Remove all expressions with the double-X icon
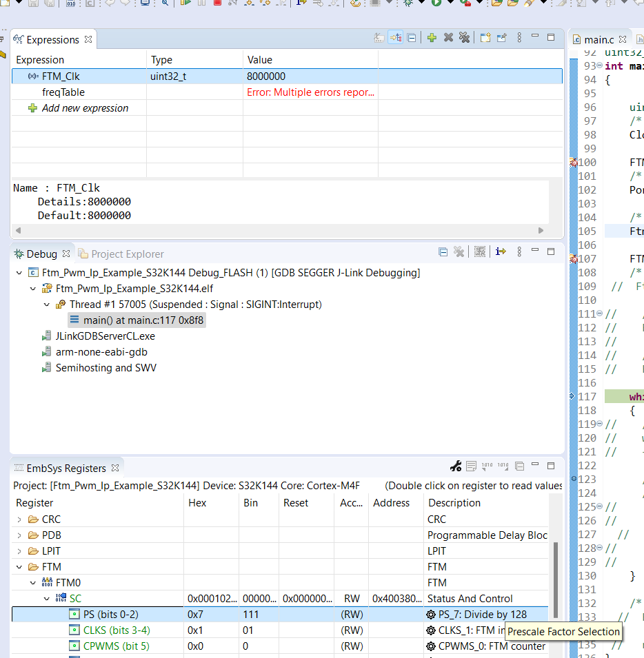This screenshot has width=644, height=658. click(x=465, y=37)
